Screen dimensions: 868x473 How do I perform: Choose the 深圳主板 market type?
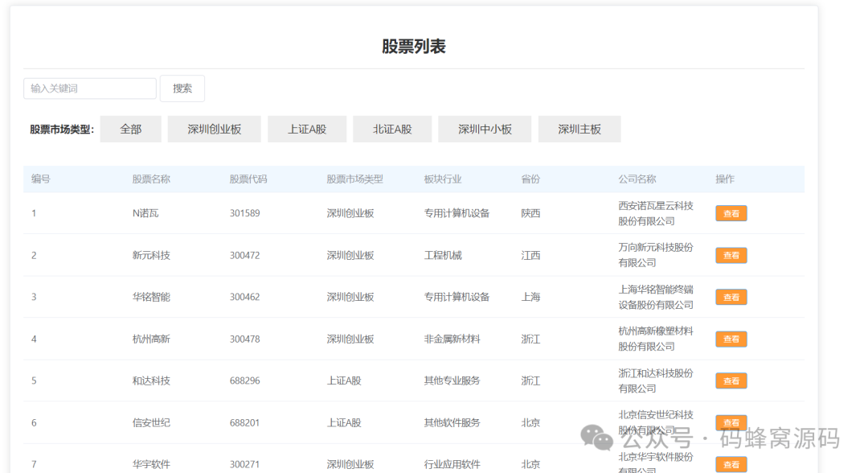(x=580, y=129)
